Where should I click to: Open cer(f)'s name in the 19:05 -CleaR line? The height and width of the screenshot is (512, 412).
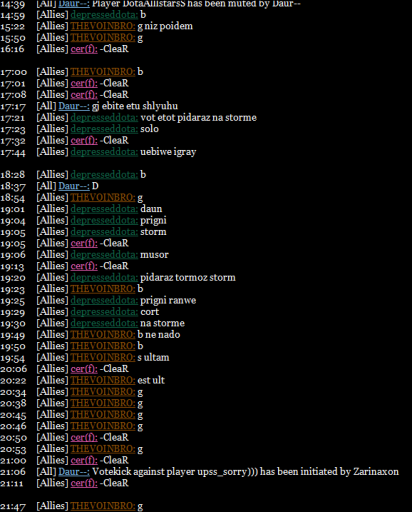84,243
